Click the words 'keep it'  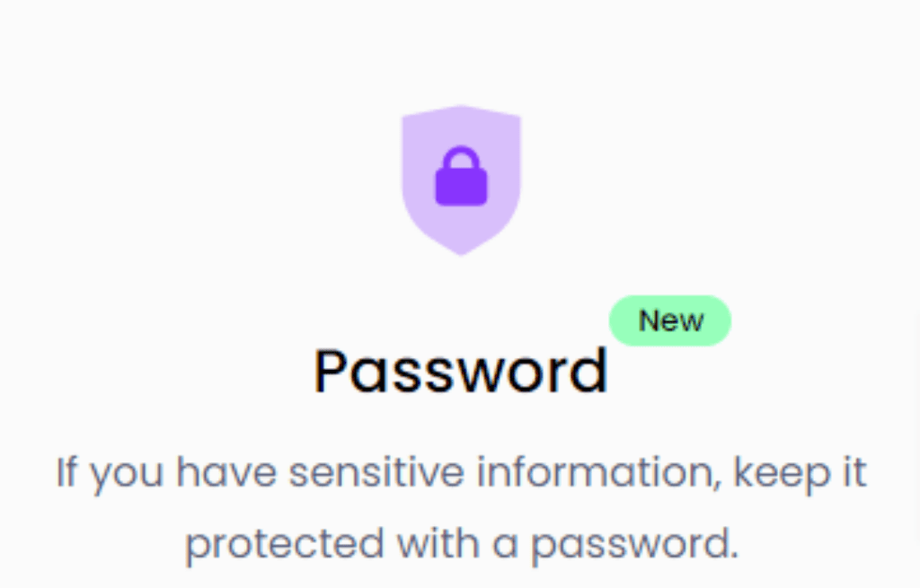point(800,473)
